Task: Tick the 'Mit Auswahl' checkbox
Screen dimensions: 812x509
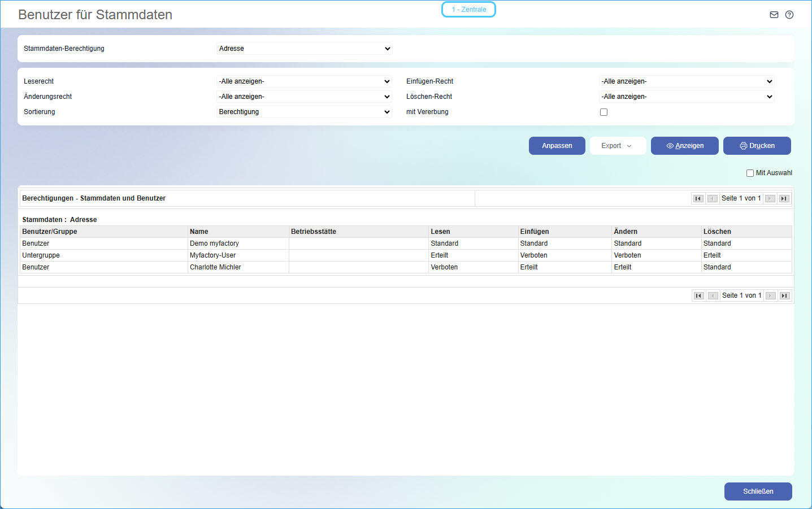Action: pyautogui.click(x=750, y=173)
